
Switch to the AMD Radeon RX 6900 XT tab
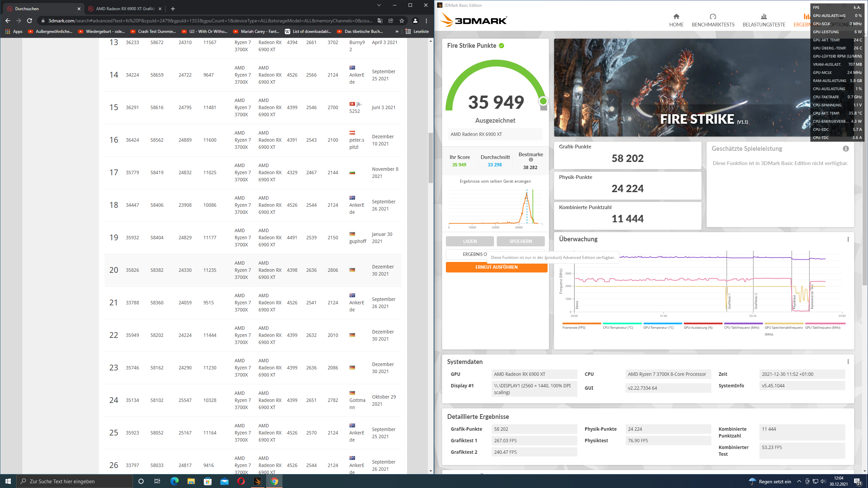coord(125,9)
